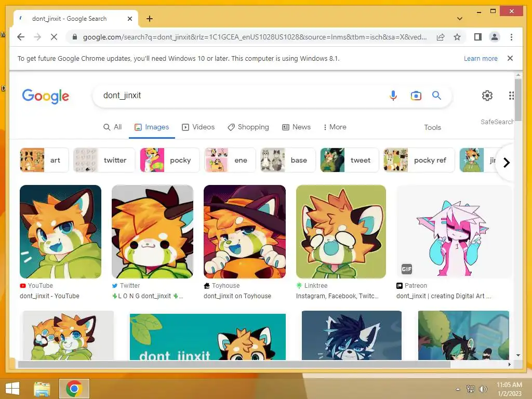Filter images by the art chip
The height and width of the screenshot is (399, 532).
[44, 160]
